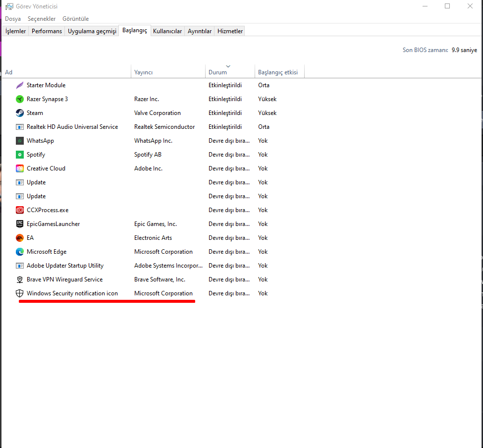Click the Realtek Semiconductor publisher cell

click(164, 127)
